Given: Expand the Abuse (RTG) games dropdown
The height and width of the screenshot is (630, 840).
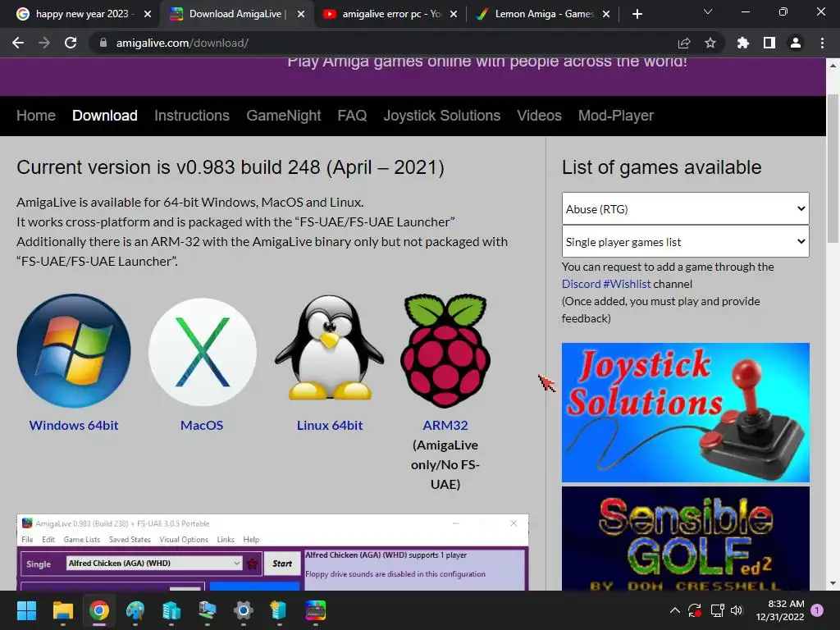Looking at the screenshot, I should click(685, 209).
